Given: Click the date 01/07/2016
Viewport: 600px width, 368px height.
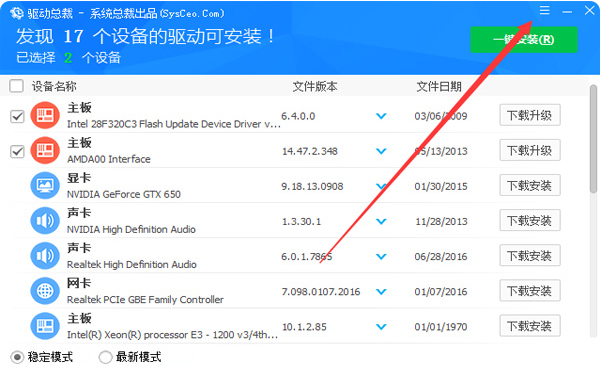Looking at the screenshot, I should pos(441,292).
